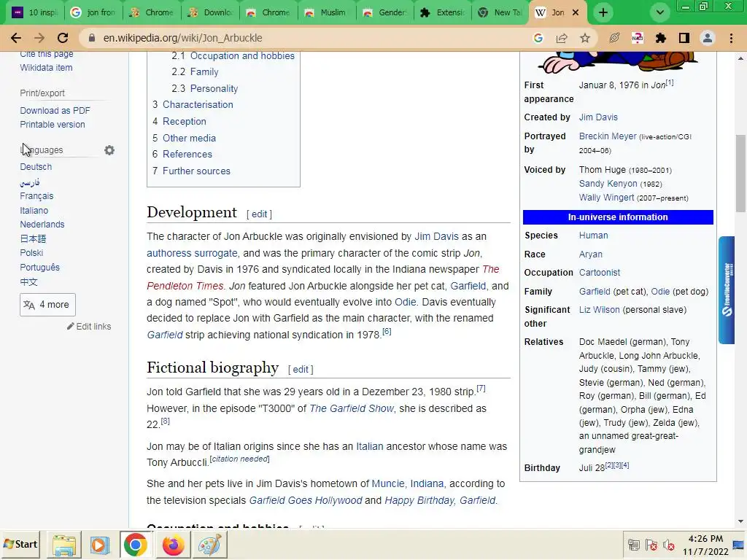Click the Show desktop button

pyautogui.click(x=739, y=545)
